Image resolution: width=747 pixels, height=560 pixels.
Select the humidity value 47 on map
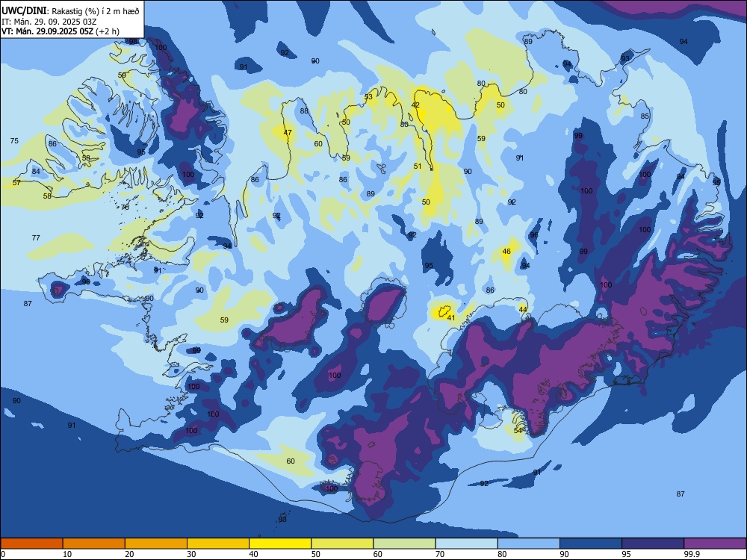coord(288,132)
